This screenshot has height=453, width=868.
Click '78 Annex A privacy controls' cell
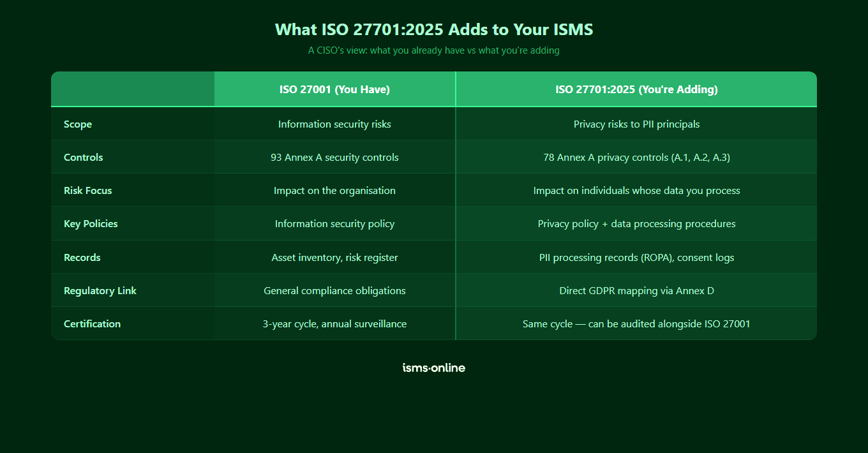pos(636,157)
